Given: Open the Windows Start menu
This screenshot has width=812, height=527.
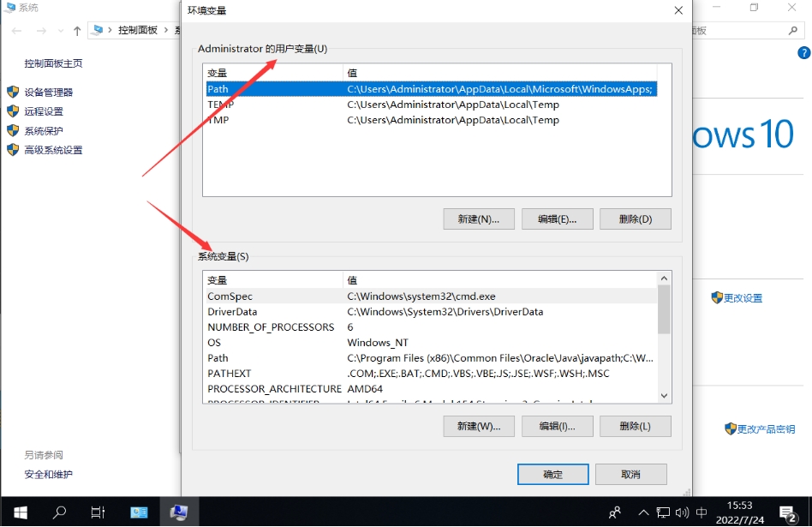Looking at the screenshot, I should (x=19, y=512).
